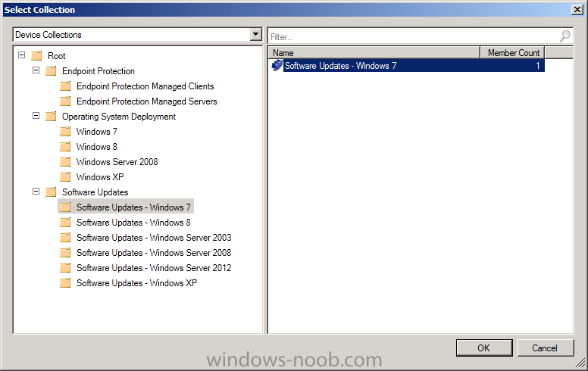Select Software Updates - Windows Server 2003 label
This screenshot has height=371, width=588.
pos(154,238)
